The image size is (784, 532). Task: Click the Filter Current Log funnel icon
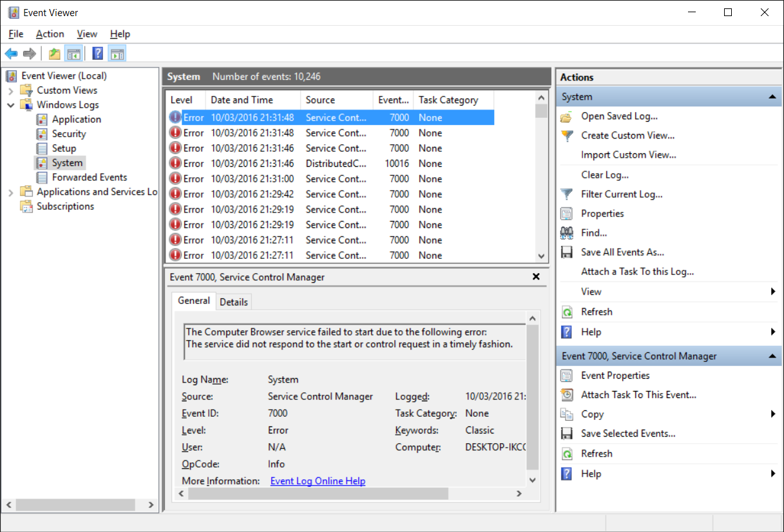point(566,194)
